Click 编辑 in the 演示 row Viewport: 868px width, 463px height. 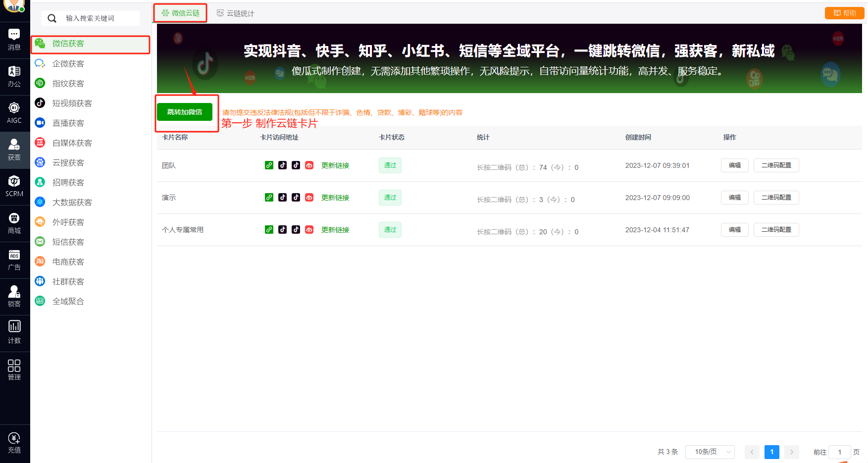pyautogui.click(x=735, y=198)
